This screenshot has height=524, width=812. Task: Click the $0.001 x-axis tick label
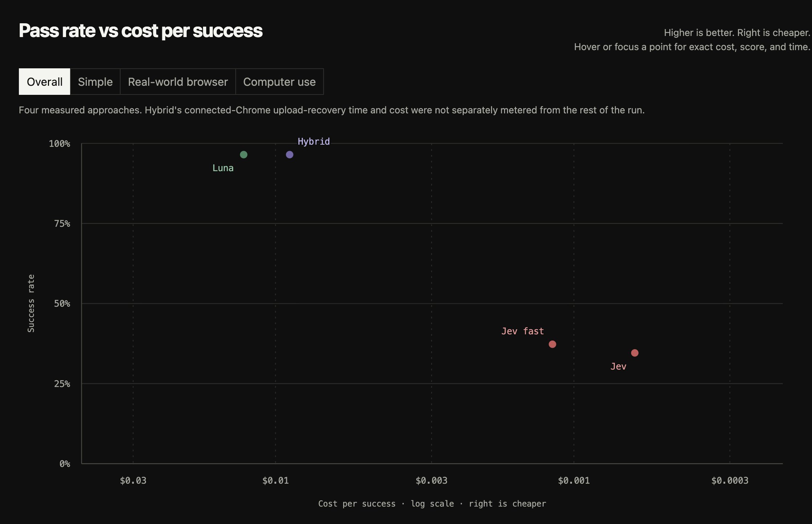(x=574, y=480)
